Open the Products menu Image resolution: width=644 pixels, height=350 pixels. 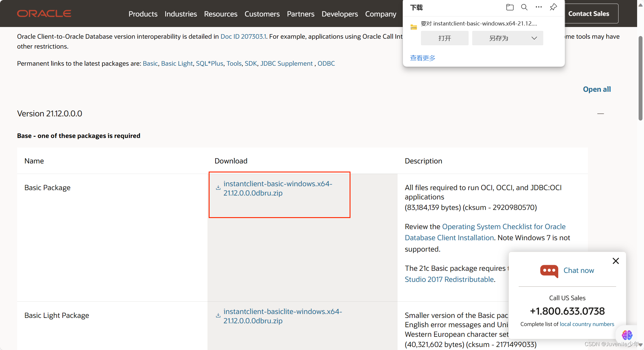point(143,14)
